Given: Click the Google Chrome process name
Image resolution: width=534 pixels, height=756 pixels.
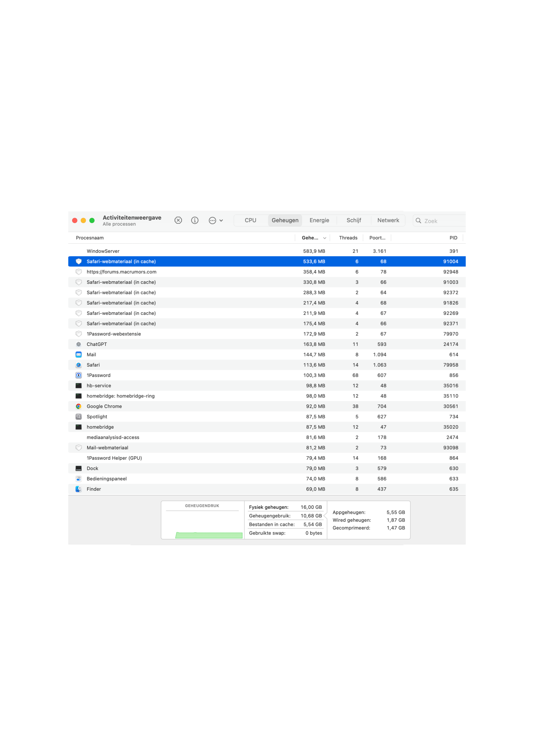Looking at the screenshot, I should 104,406.
